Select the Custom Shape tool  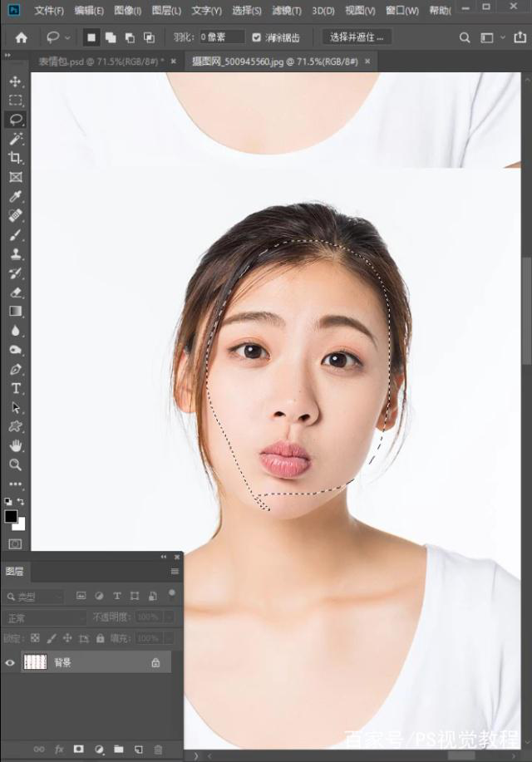(x=15, y=426)
